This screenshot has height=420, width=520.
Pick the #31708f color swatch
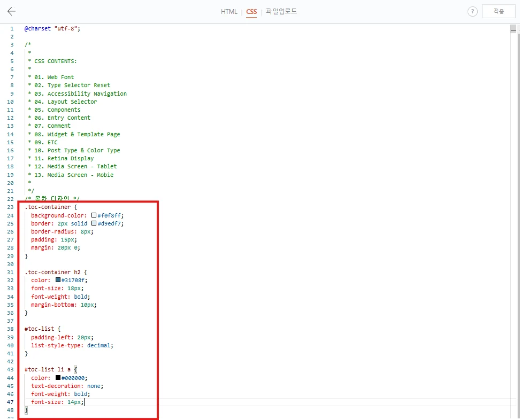click(58, 280)
